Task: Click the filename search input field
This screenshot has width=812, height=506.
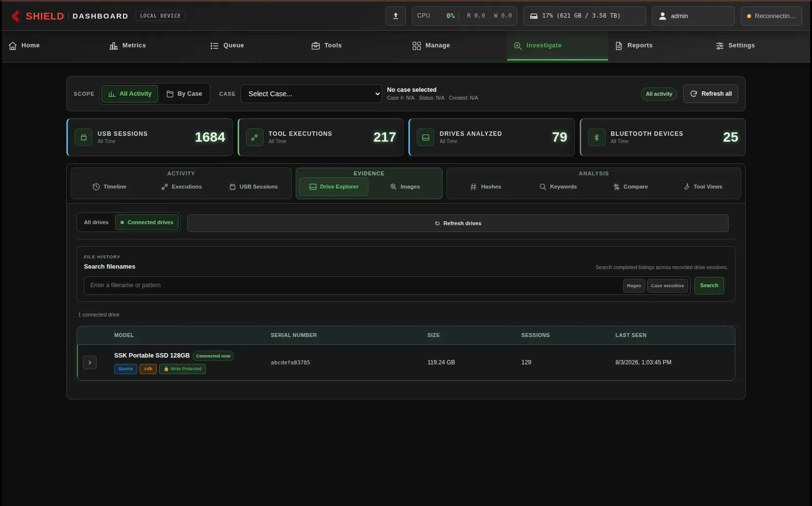Action: point(352,286)
